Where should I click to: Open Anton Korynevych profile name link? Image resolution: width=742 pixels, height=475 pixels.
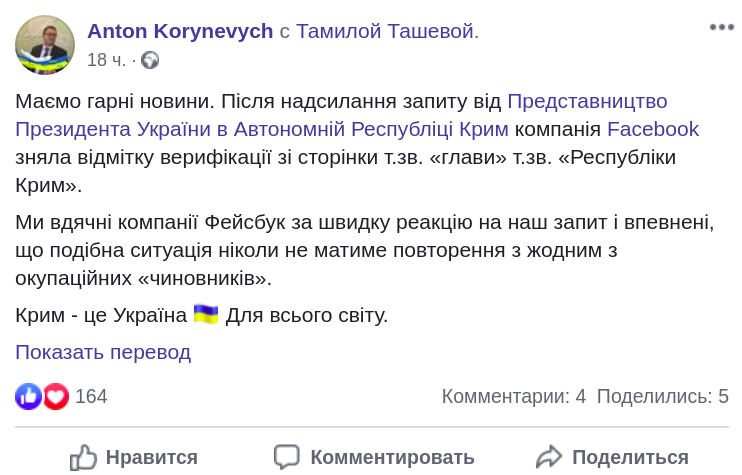coord(180,31)
